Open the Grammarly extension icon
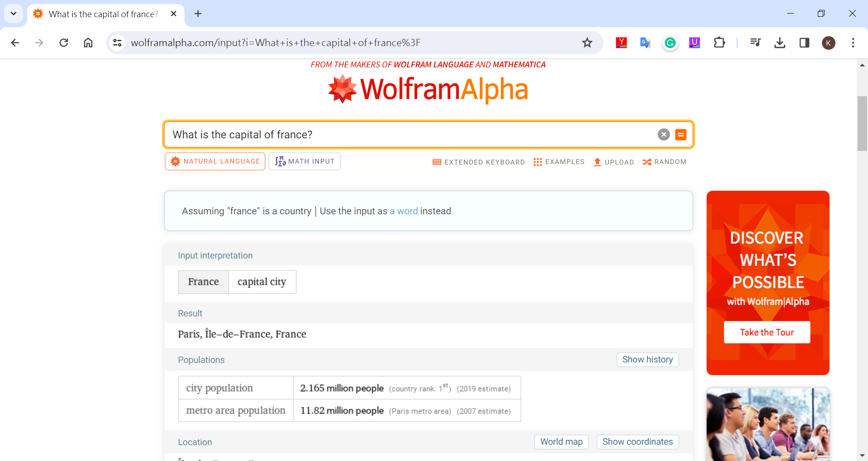The height and width of the screenshot is (461, 868). 670,43
